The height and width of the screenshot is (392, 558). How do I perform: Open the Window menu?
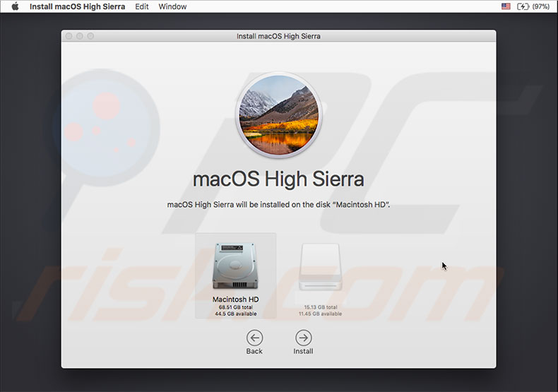point(172,6)
